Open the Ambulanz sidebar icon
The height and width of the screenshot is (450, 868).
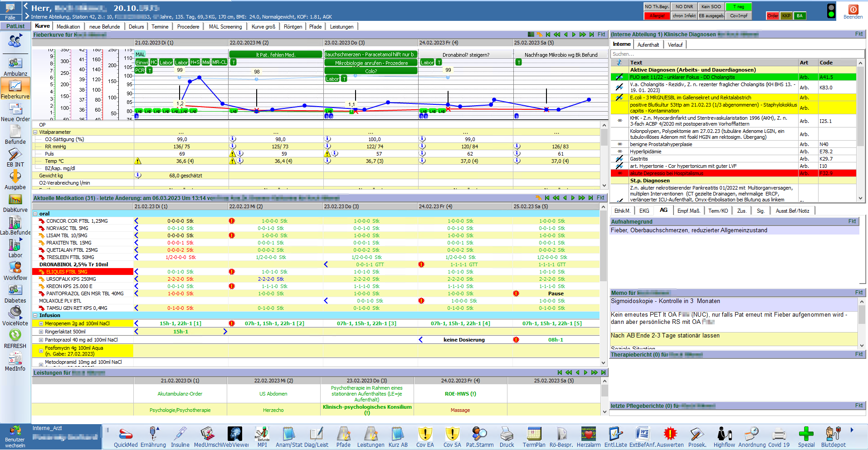coord(15,66)
